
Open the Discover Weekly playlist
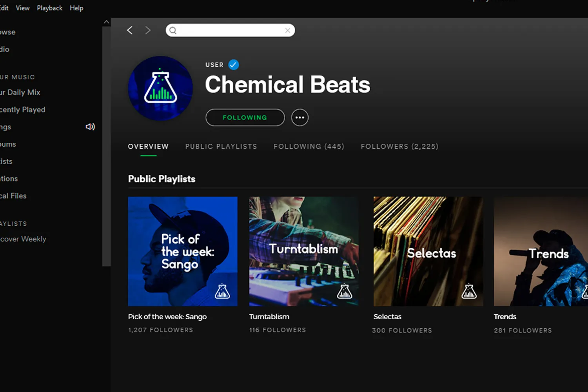pyautogui.click(x=23, y=239)
